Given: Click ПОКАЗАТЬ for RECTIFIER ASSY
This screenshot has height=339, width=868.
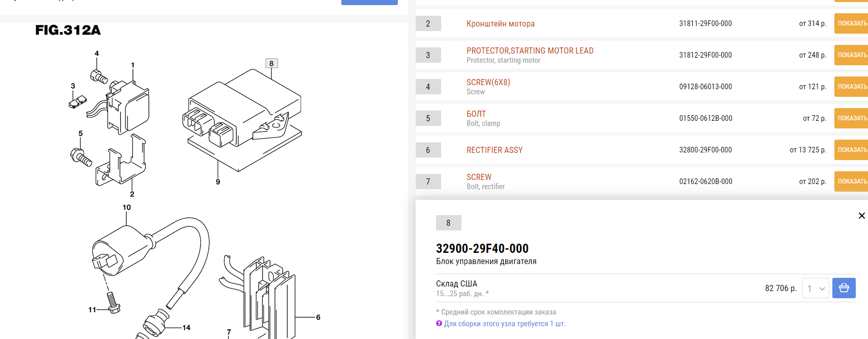Looking at the screenshot, I should click(x=851, y=150).
